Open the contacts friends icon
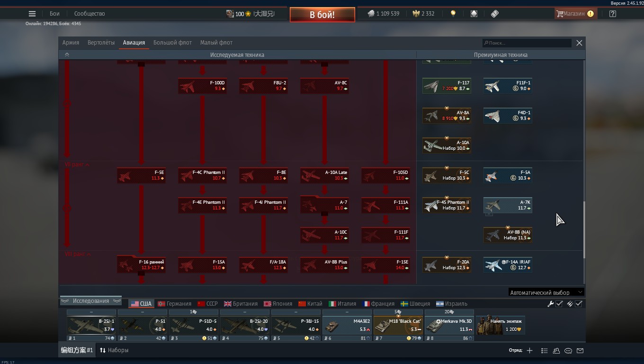 (x=556, y=351)
